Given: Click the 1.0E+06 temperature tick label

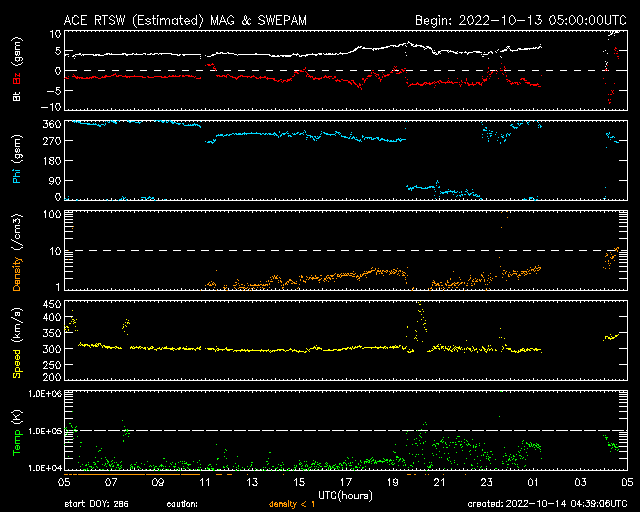Looking at the screenshot, I should point(40,394).
